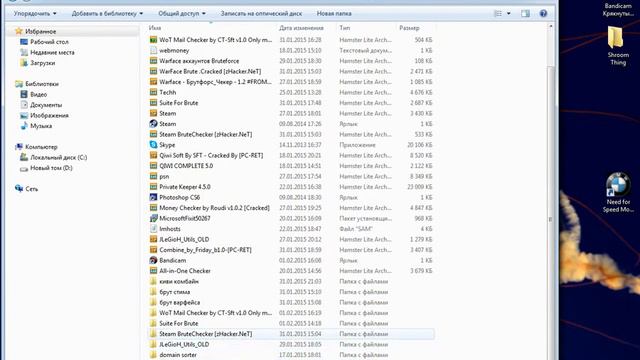The image size is (640, 360).
Task: Select Steam BruteChecker [zHacker.NeT] folder row
Action: coord(291,334)
